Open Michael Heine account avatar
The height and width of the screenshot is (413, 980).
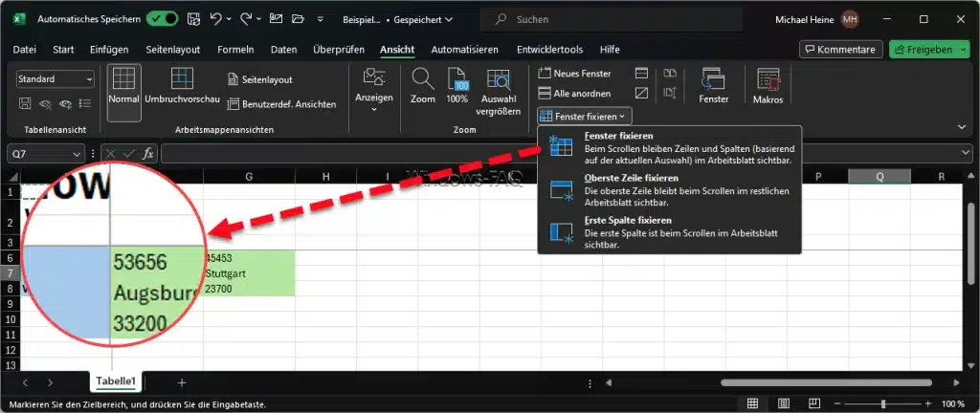(x=850, y=19)
